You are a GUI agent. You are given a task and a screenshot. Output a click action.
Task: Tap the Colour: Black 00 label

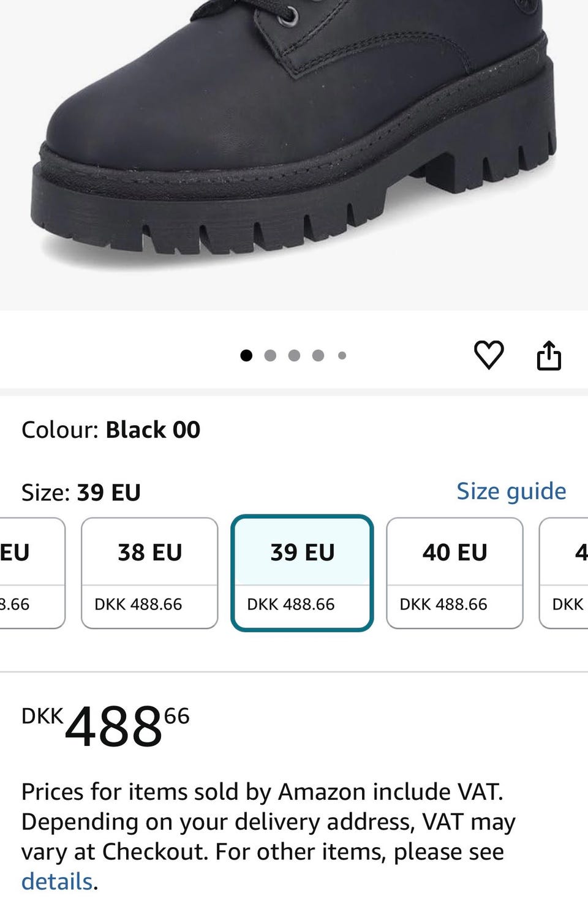(x=111, y=430)
